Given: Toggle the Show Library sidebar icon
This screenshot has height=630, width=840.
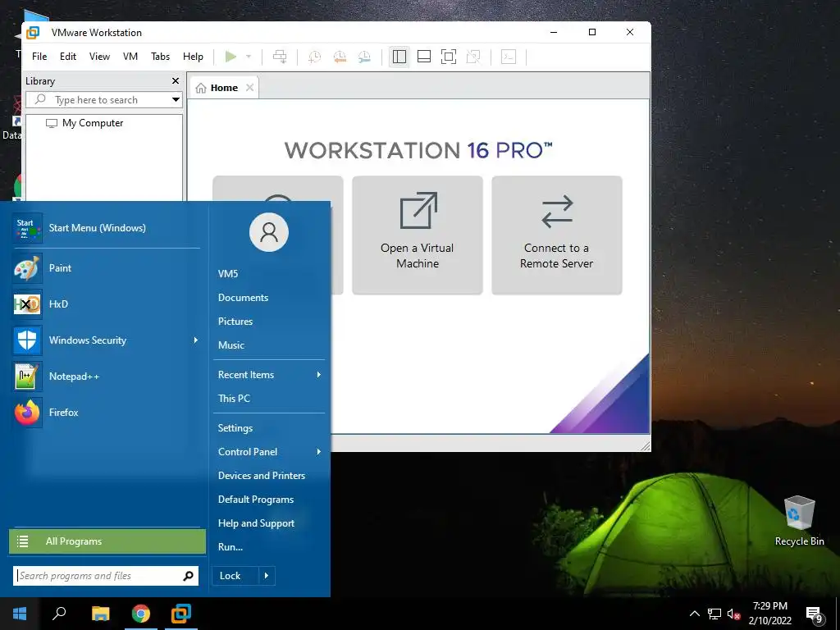Looking at the screenshot, I should (399, 57).
